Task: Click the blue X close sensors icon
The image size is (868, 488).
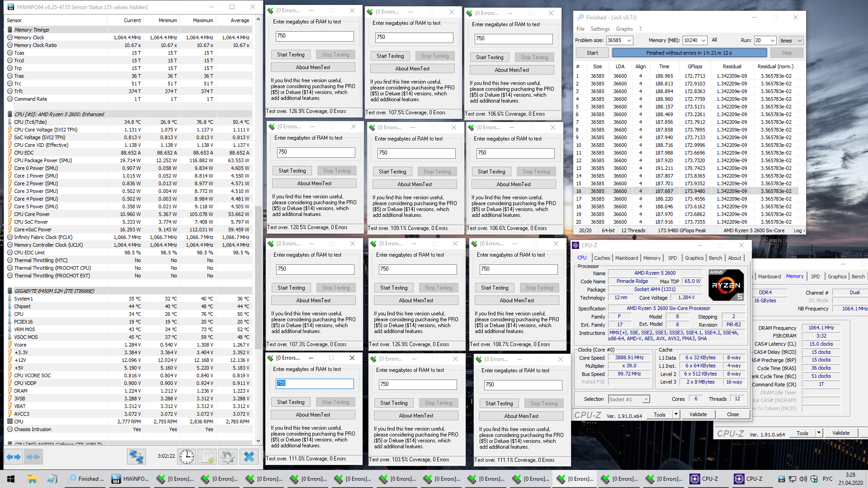Action: point(249,457)
